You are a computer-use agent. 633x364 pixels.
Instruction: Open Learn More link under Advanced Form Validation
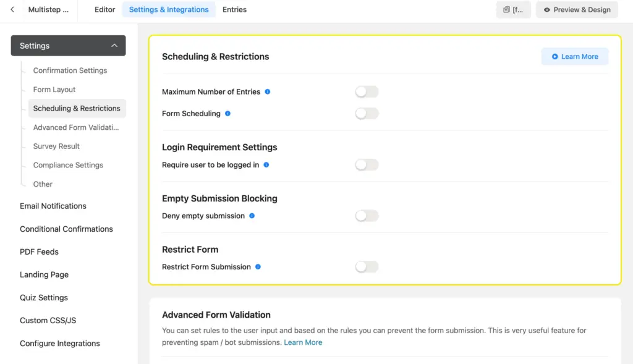pos(303,342)
